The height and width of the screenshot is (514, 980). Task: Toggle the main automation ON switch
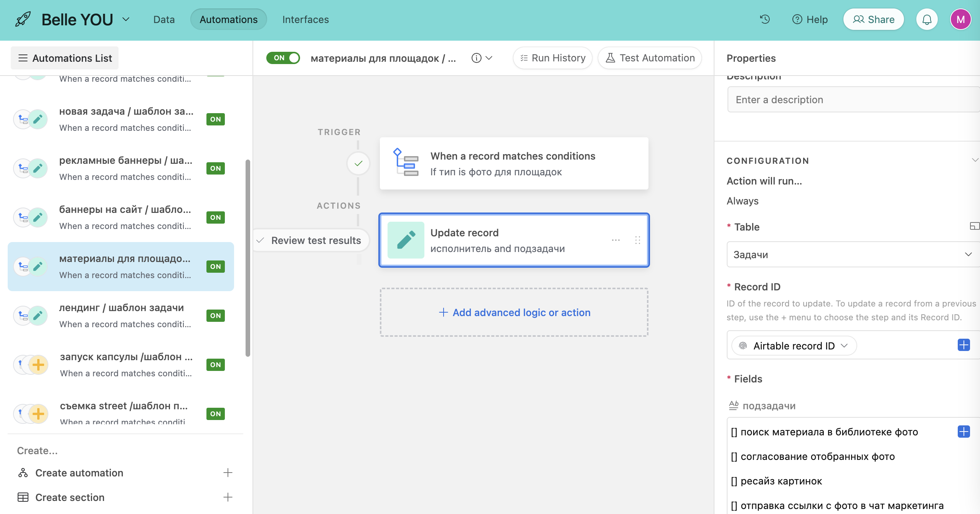pos(283,58)
